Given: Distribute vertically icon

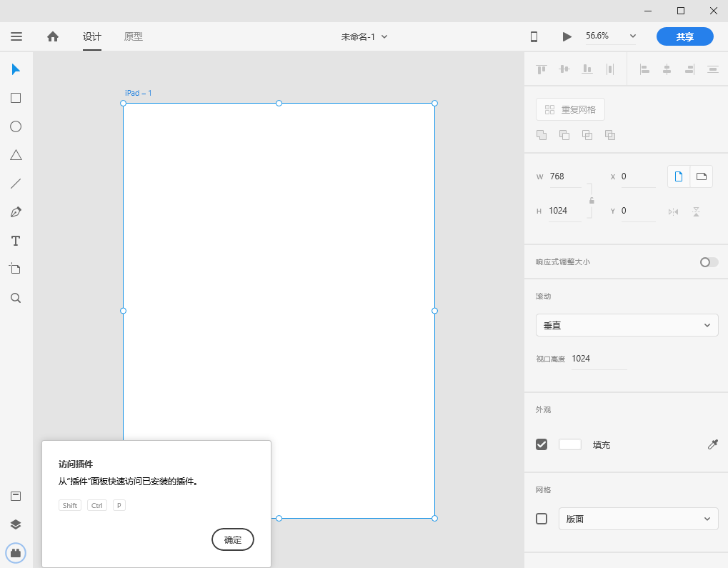Looking at the screenshot, I should [713, 70].
